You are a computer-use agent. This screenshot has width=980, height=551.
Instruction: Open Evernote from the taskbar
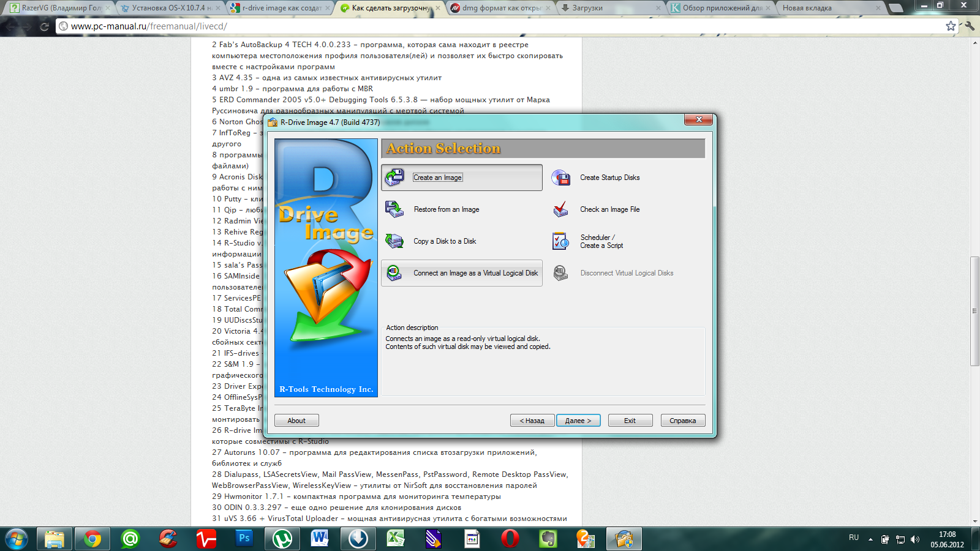(548, 539)
